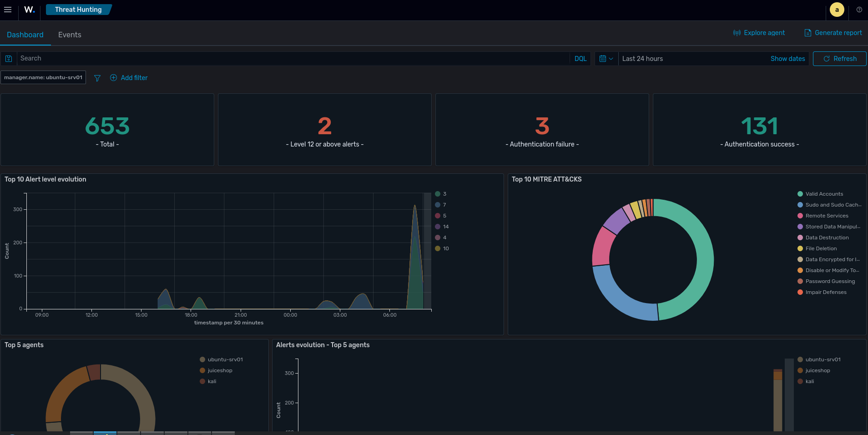Toggle Impair Defenses legend entry
Viewport: 868px width, 435px height.
[822, 292]
